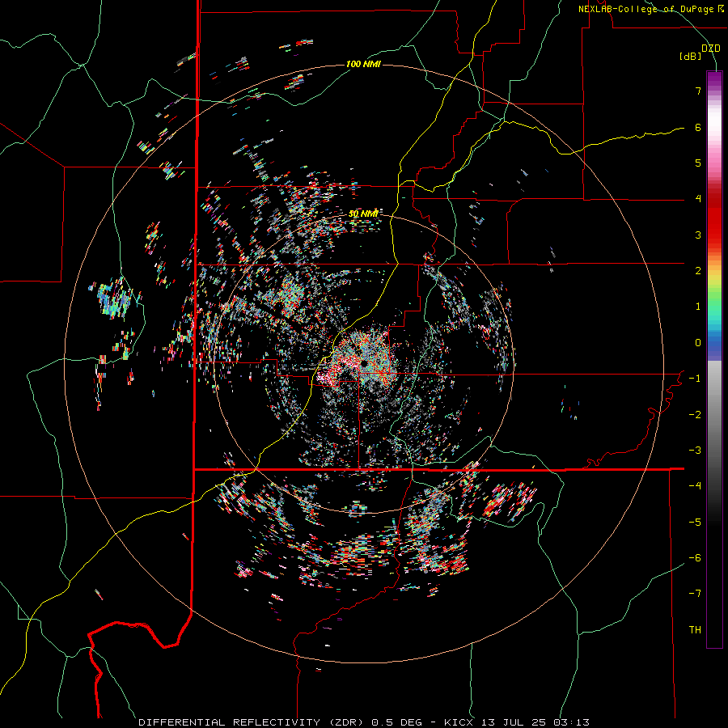Click the "[dB]" units label

pos(691,57)
